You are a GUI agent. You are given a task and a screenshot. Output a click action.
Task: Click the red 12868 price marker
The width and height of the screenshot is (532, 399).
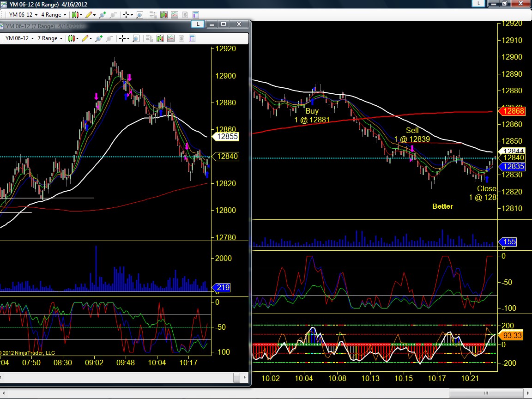point(512,111)
